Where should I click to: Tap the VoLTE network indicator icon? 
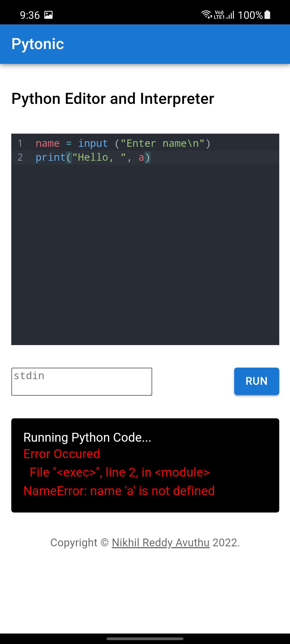[x=219, y=15]
